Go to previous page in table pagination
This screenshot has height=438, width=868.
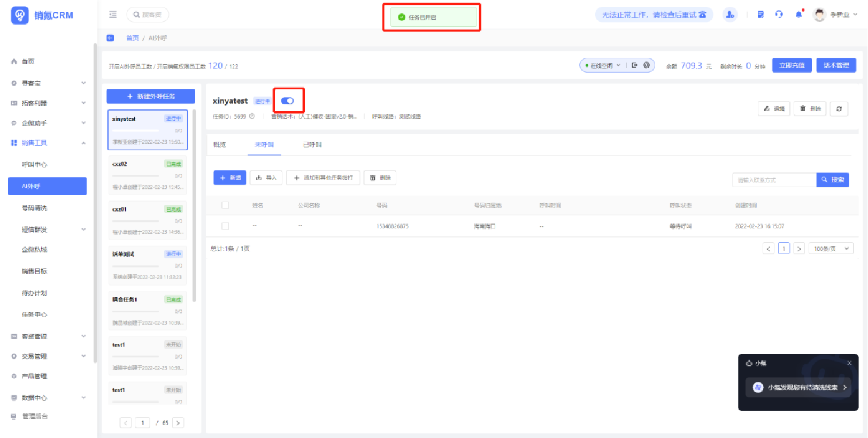[769, 249]
